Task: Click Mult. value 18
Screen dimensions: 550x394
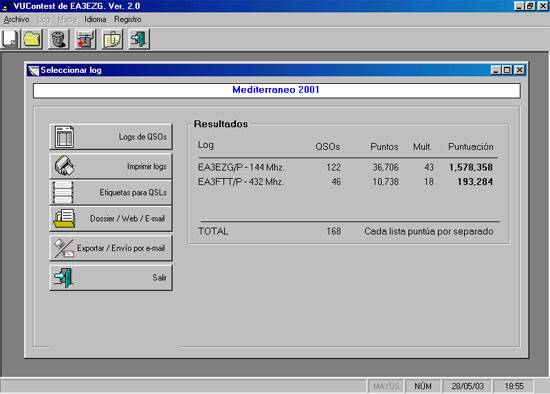Action: [x=429, y=182]
